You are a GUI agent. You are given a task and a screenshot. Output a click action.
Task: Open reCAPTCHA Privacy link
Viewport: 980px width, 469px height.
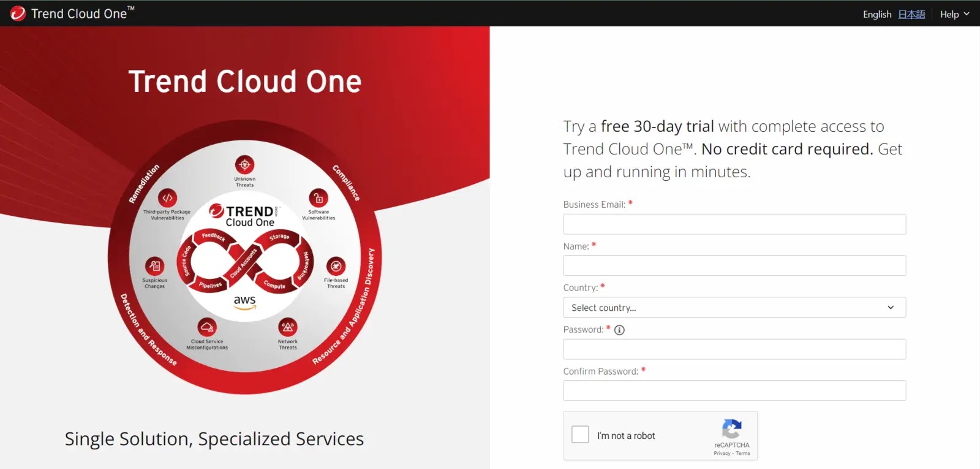[x=722, y=454]
